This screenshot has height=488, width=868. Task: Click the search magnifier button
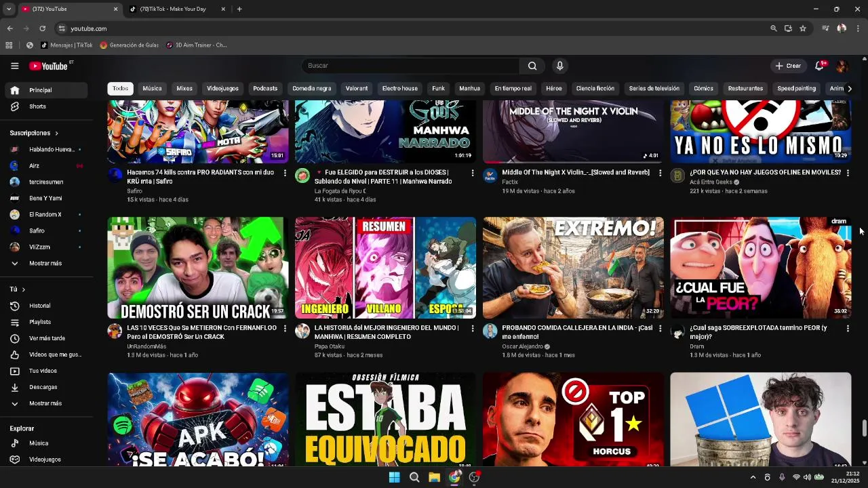pos(532,66)
